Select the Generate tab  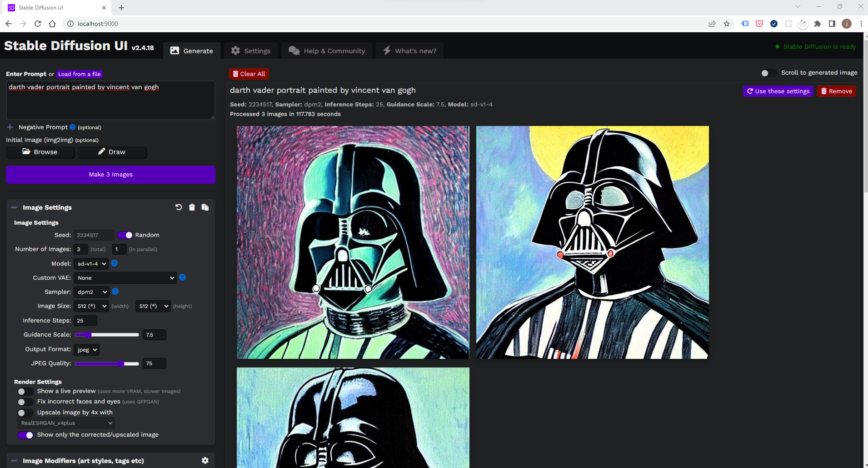click(192, 51)
